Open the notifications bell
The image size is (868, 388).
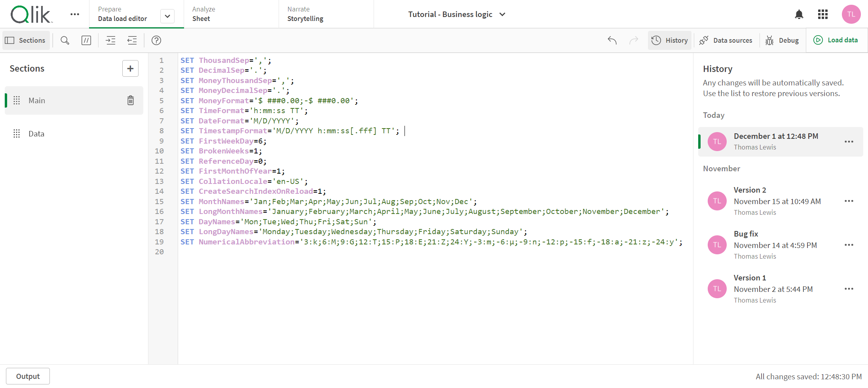799,15
